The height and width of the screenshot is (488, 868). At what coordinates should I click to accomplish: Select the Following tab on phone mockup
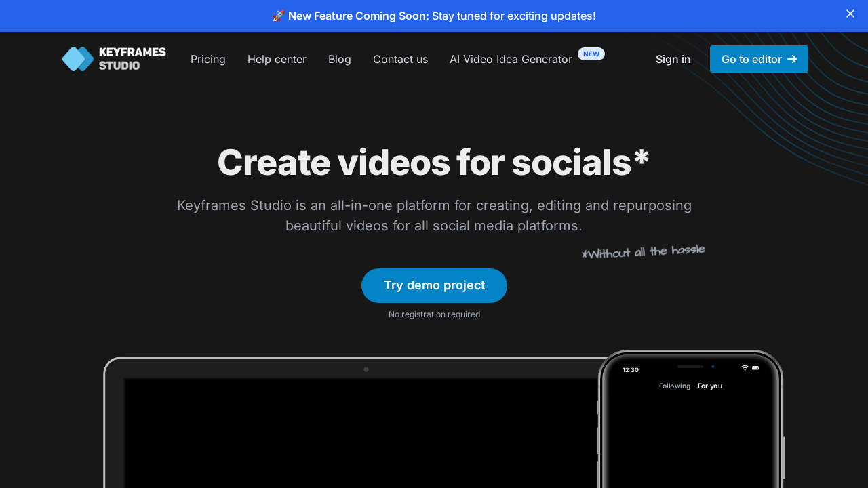click(x=675, y=386)
